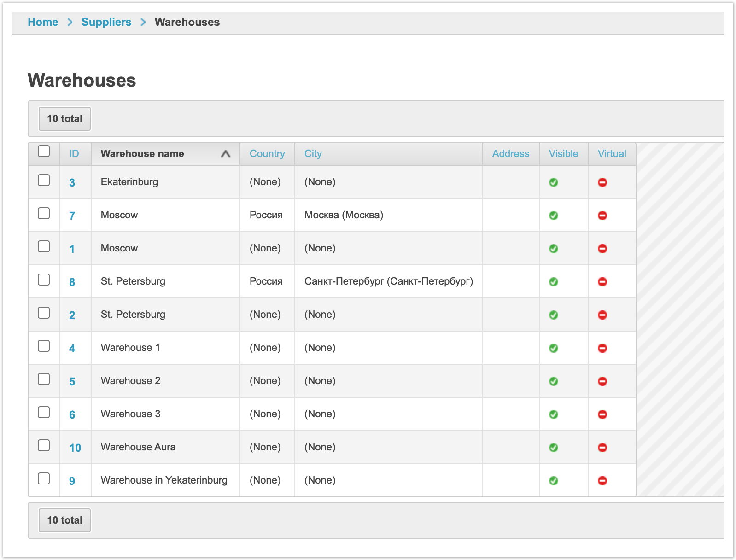Click red Virtual icon for Warehouse 2

602,381
